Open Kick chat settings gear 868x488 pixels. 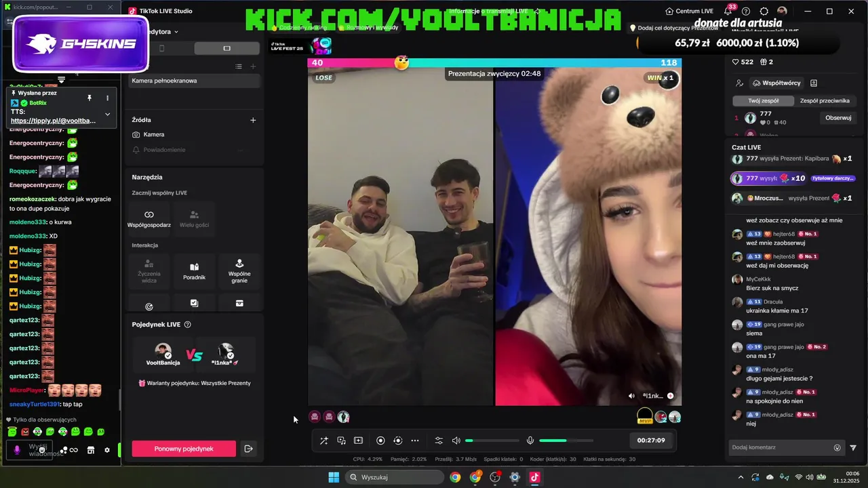click(x=106, y=450)
